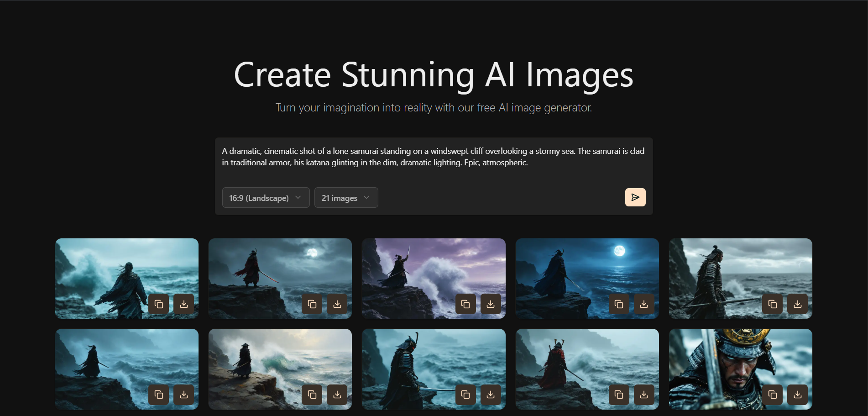Expand the chevron beside 16:9 (Landscape)
Image resolution: width=868 pixels, height=416 pixels.
pos(298,197)
